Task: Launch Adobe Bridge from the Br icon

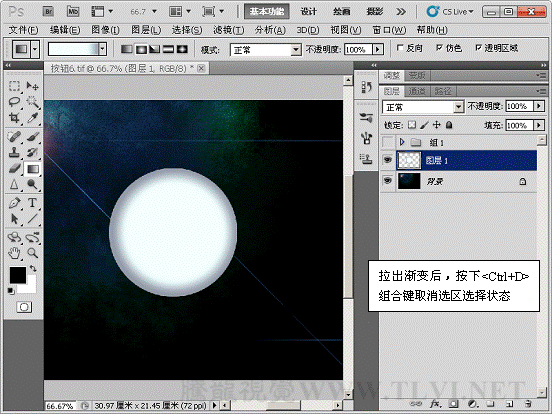Action: coord(48,12)
